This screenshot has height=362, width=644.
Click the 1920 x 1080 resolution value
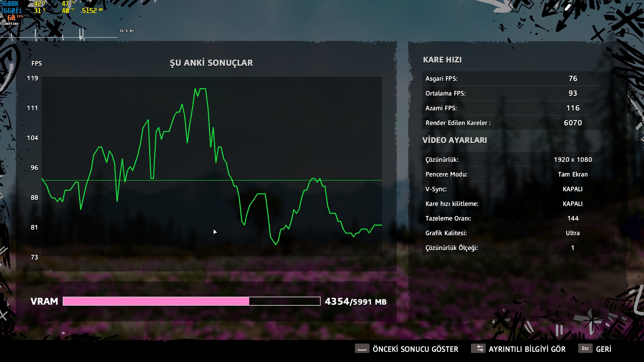pyautogui.click(x=573, y=160)
